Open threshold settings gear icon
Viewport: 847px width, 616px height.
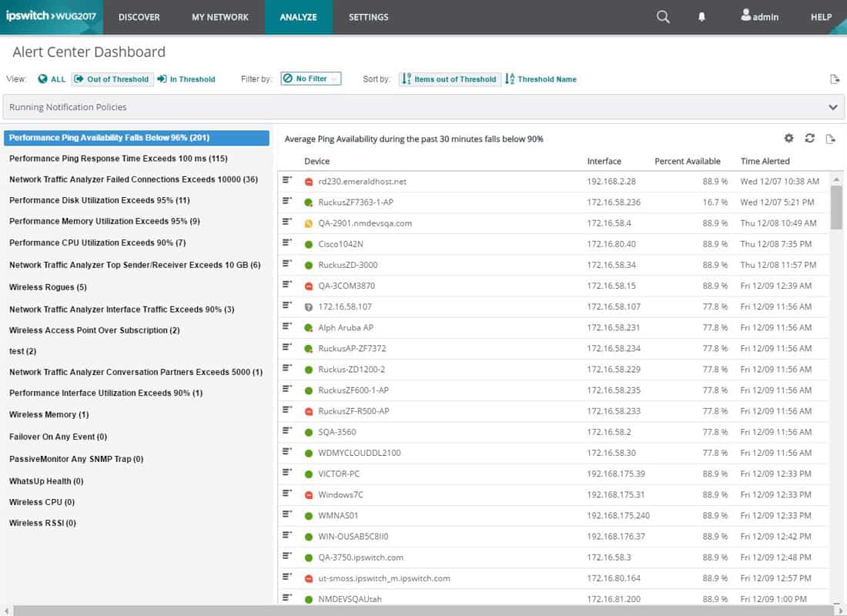click(x=788, y=139)
